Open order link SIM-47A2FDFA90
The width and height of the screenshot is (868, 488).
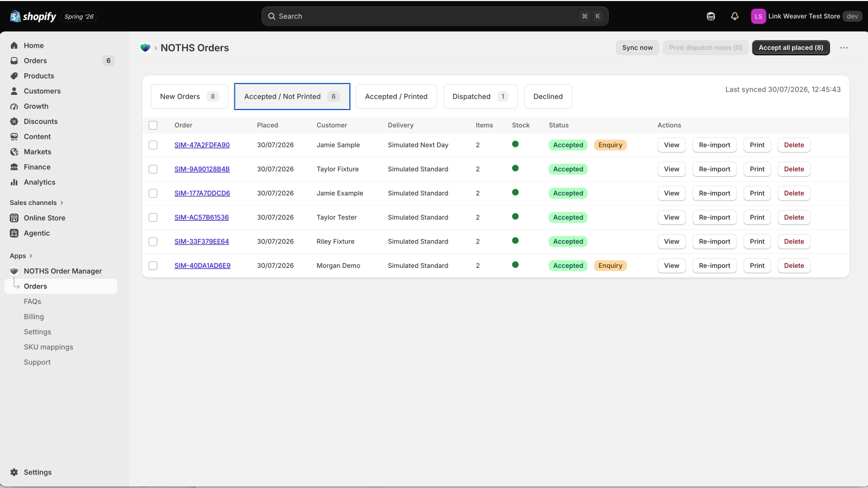pyautogui.click(x=202, y=145)
